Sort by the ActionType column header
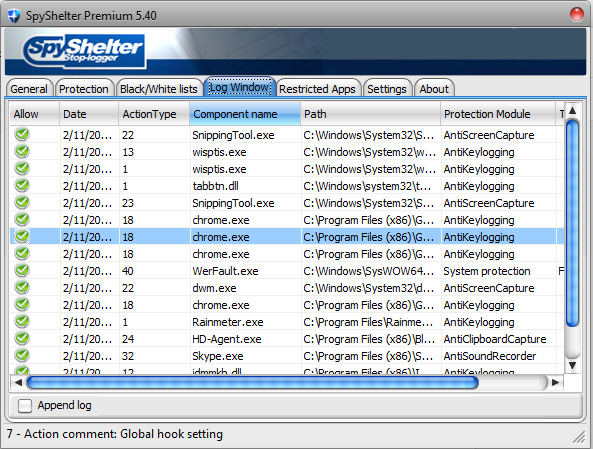The width and height of the screenshot is (593, 449). coord(154,114)
